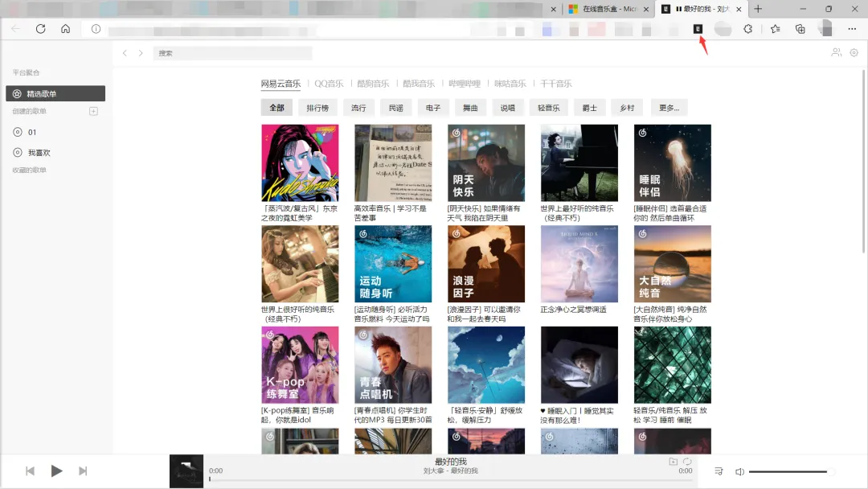This screenshot has height=489, width=868.
Task: Select the 电子 category filter
Action: click(x=433, y=108)
